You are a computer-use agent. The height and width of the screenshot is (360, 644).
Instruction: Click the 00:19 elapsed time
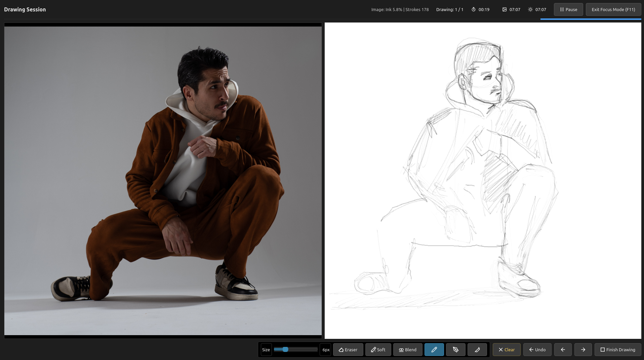[x=484, y=9]
